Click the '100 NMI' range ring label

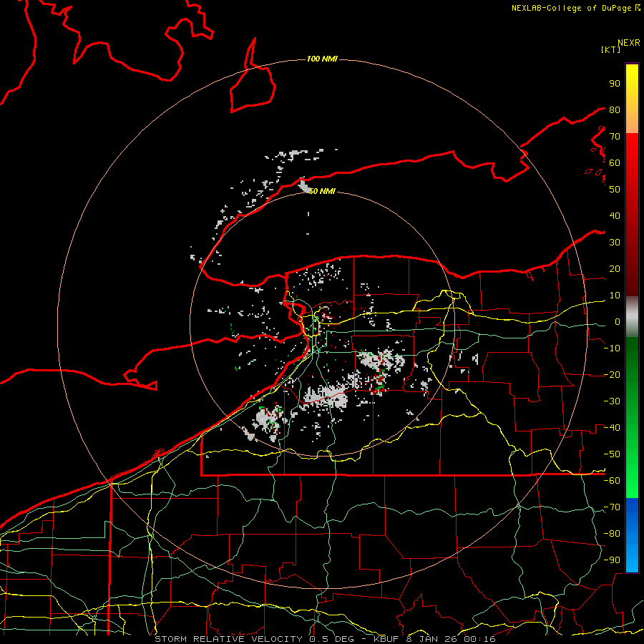pyautogui.click(x=322, y=59)
